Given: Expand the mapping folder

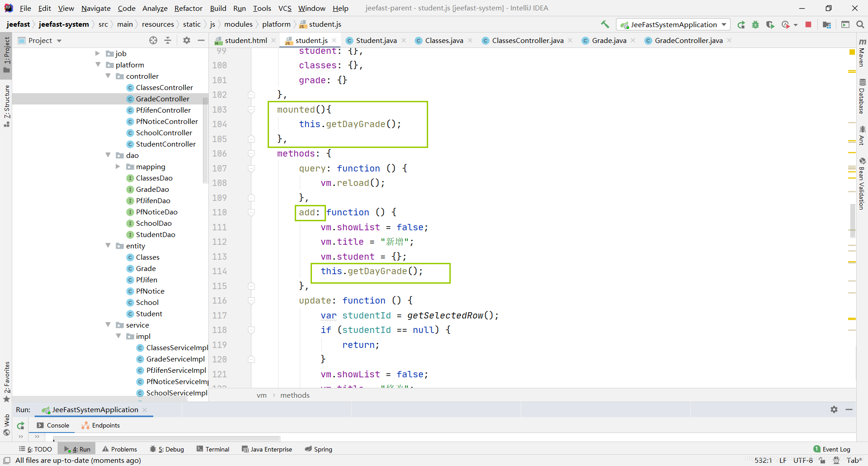Looking at the screenshot, I should tap(118, 166).
